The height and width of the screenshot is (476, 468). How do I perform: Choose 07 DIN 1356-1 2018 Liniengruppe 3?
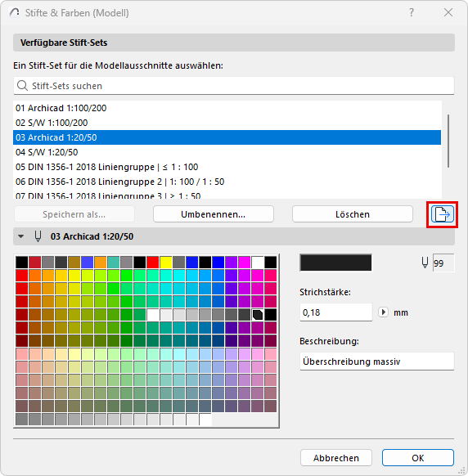point(227,195)
